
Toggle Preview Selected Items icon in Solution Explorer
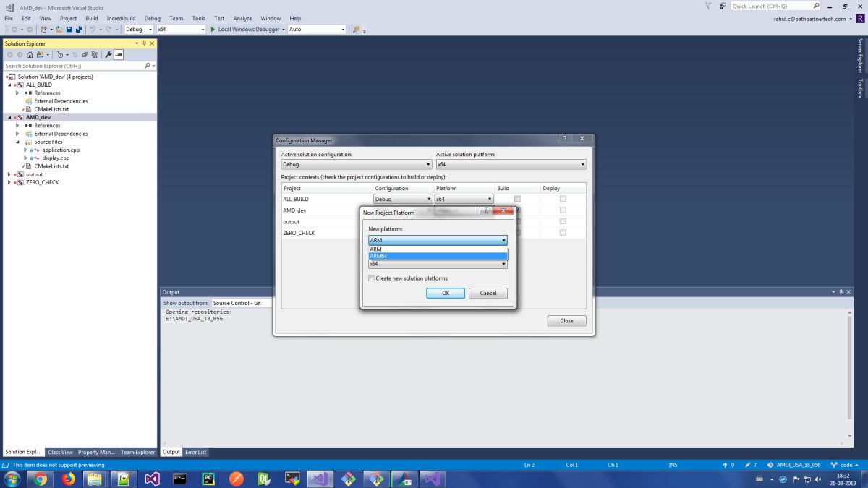coord(119,54)
